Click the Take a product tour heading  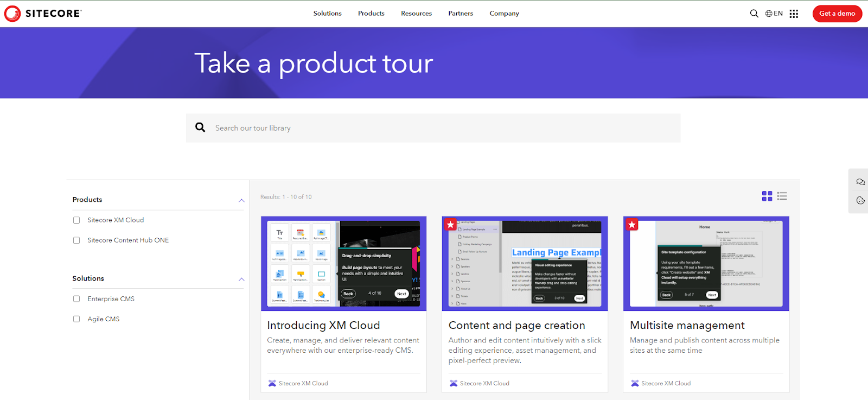point(314,64)
